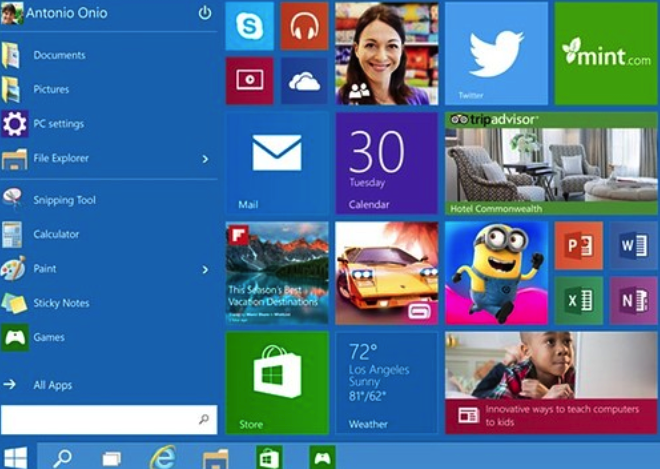This screenshot has width=660, height=469.
Task: Open Internet Explorer from the taskbar
Action: point(162,457)
